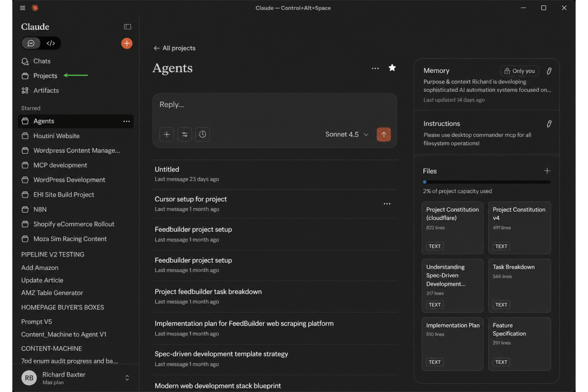588x392 pixels.
Task: Open search and tools settings icon
Action: (x=185, y=134)
